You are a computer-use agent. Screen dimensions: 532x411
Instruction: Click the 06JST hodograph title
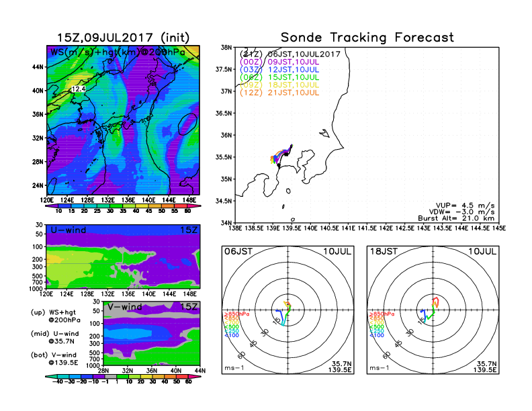[x=238, y=252]
